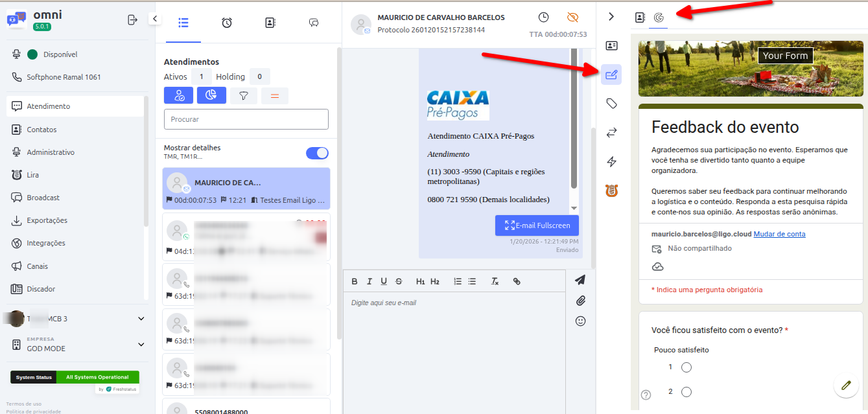
Task: Click the contacts card icon in attendance tabs
Action: pyautogui.click(x=270, y=21)
